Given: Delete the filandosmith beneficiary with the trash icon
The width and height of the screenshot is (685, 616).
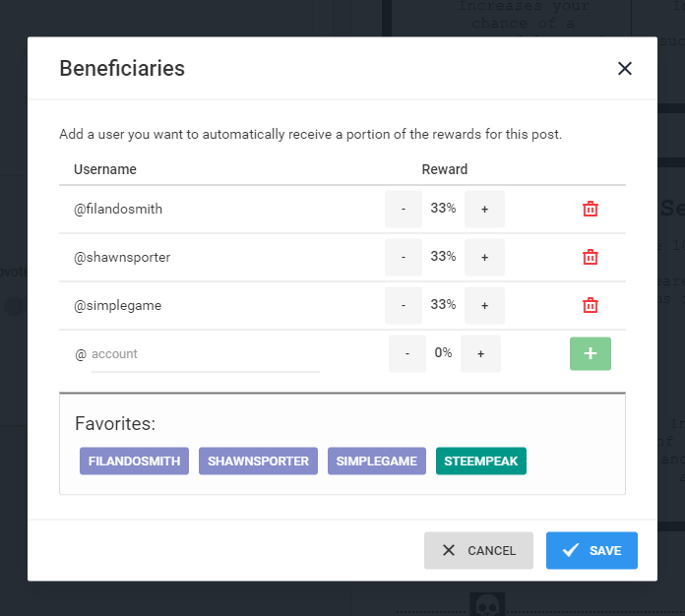Looking at the screenshot, I should 591,209.
